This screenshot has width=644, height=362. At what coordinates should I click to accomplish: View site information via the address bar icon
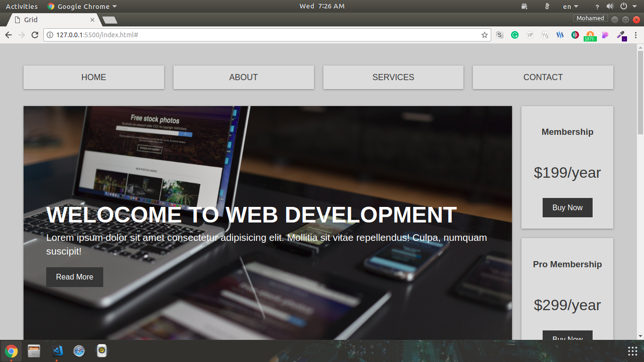(50, 34)
